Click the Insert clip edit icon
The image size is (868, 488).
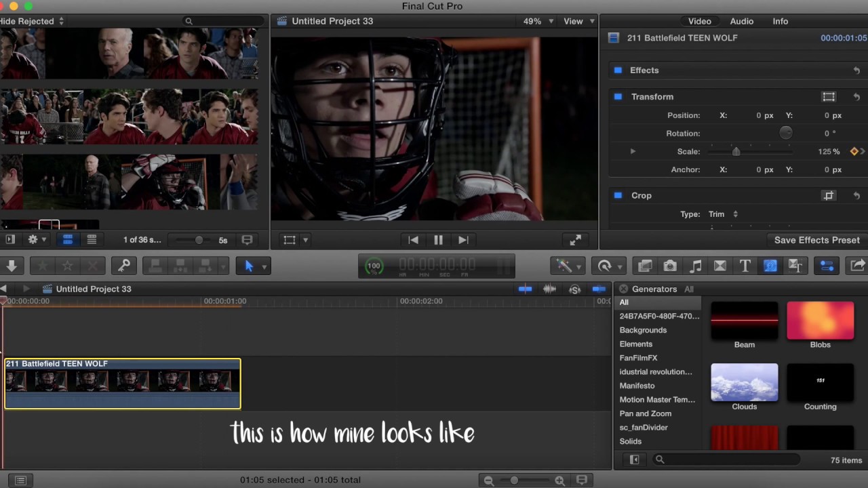pos(180,266)
